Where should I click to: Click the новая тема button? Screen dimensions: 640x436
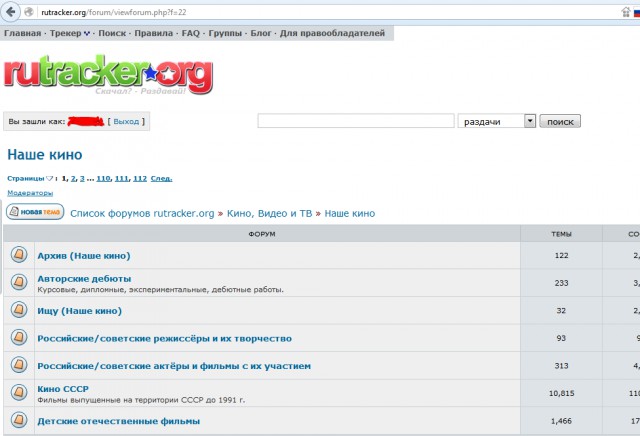click(x=35, y=212)
